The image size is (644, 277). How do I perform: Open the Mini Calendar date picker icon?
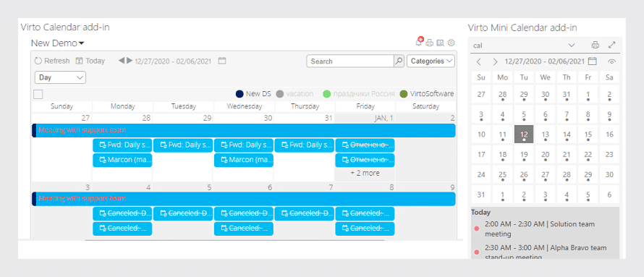click(x=592, y=61)
